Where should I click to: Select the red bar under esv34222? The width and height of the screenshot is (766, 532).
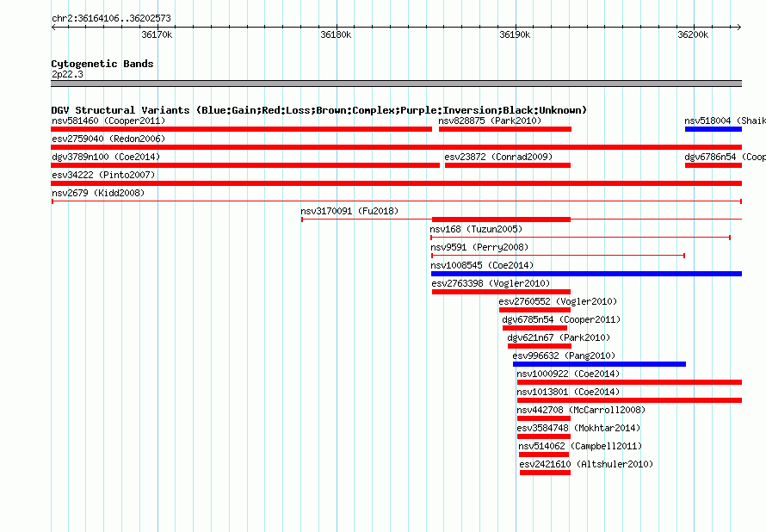coord(396,183)
